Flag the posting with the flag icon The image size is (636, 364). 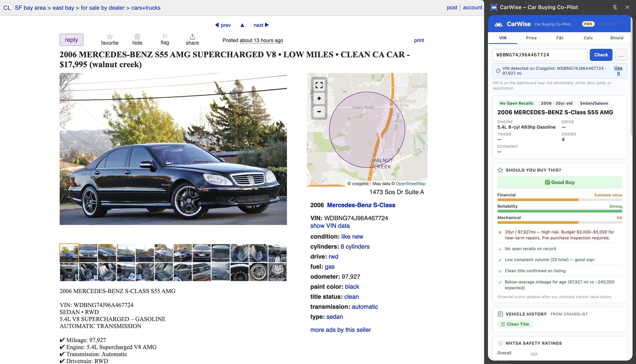click(x=165, y=36)
